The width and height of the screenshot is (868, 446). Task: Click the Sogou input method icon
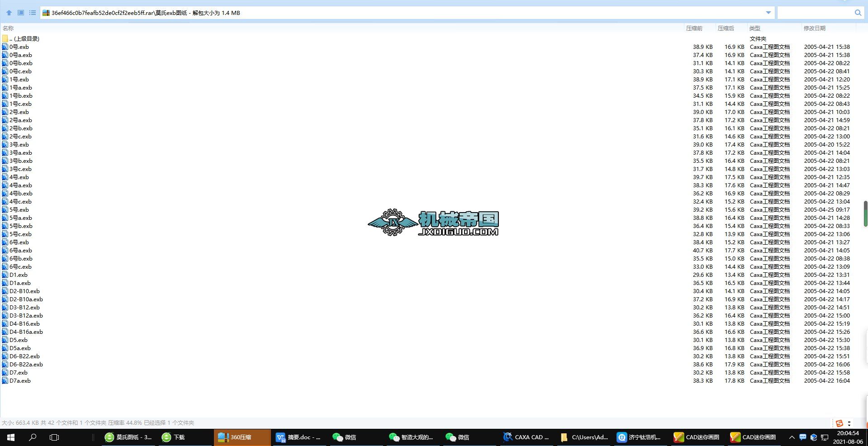pos(839,423)
